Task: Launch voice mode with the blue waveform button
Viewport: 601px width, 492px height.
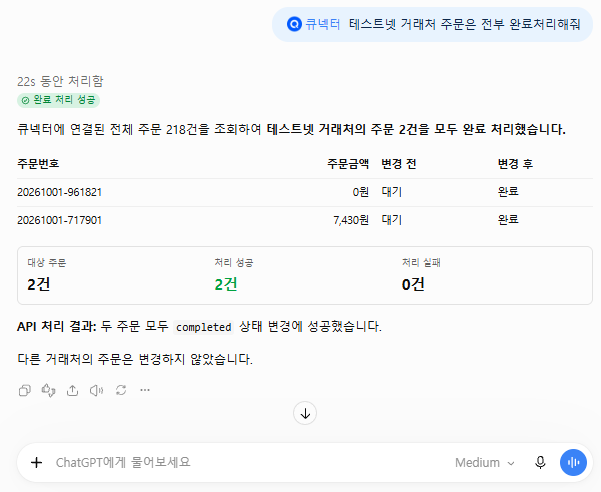Action: click(x=573, y=462)
